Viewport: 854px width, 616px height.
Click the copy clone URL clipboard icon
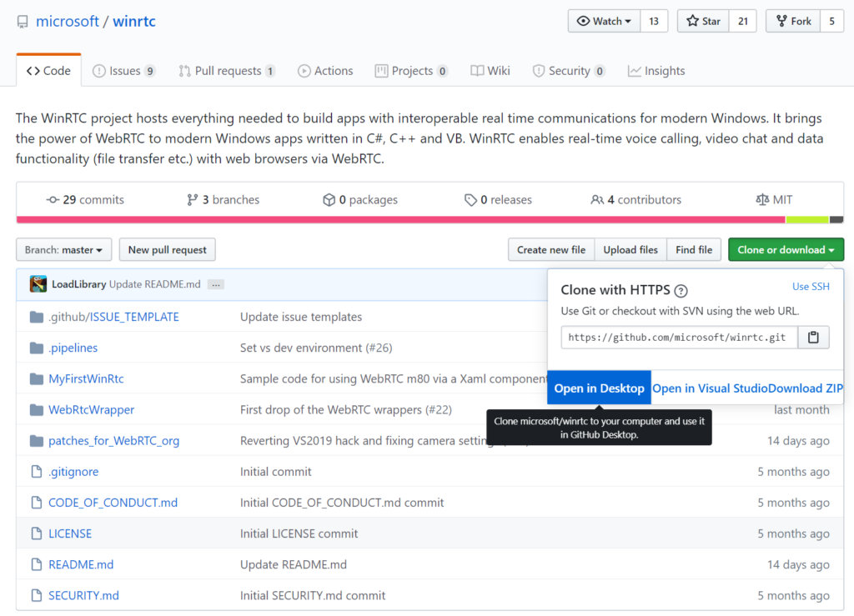click(x=813, y=338)
